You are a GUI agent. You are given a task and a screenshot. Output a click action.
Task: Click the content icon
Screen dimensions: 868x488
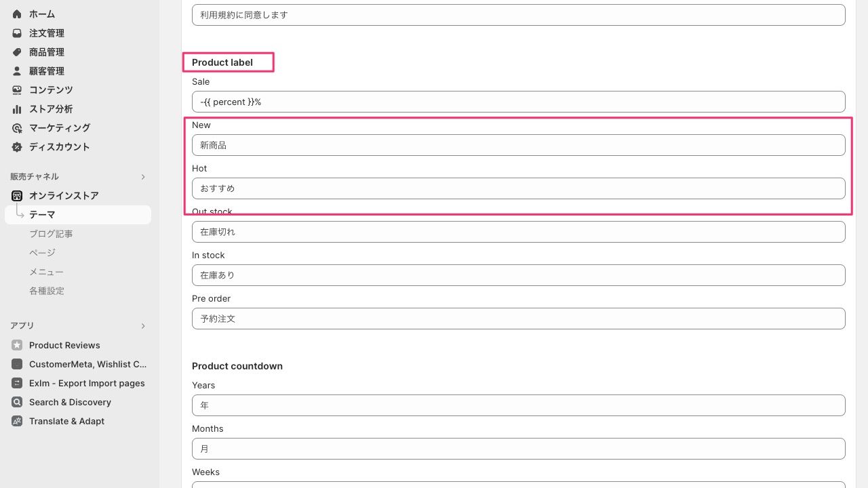coord(17,90)
